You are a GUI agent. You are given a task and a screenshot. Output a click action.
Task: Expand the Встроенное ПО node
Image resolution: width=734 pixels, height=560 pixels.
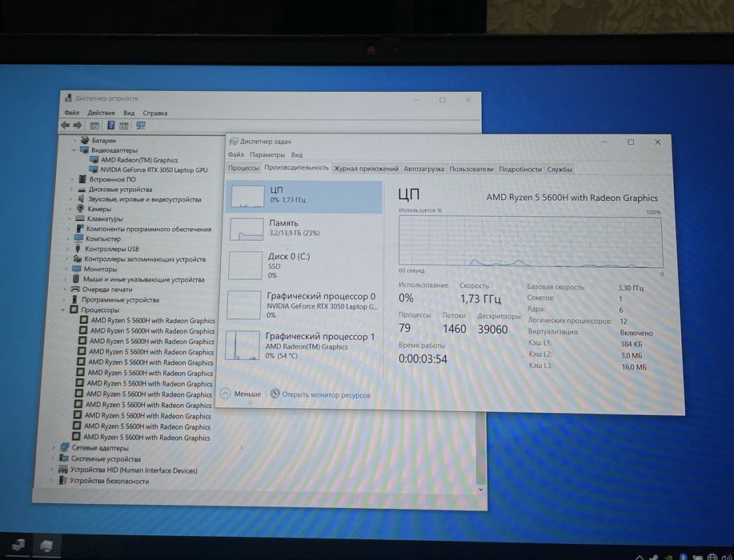click(72, 179)
